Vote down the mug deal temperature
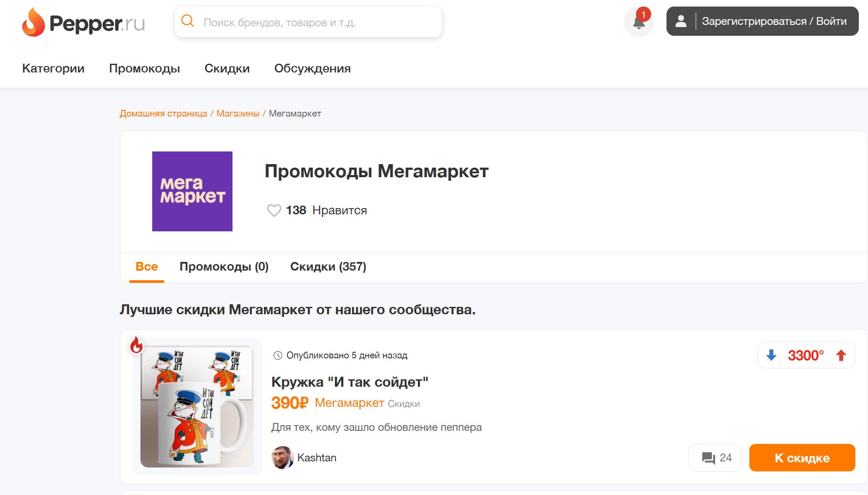Screen dimensions: 868x495 click(x=771, y=355)
